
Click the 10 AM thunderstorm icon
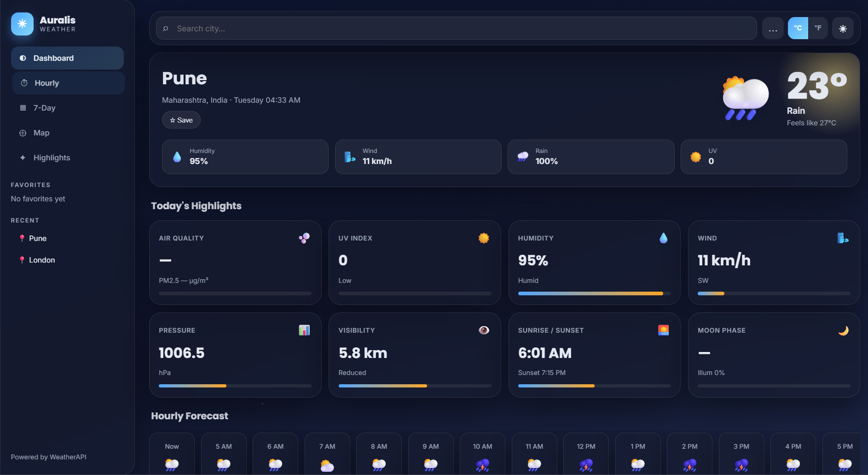tap(482, 465)
